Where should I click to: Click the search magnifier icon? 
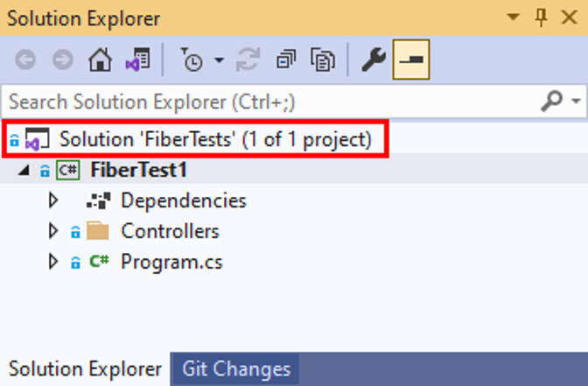tap(551, 101)
